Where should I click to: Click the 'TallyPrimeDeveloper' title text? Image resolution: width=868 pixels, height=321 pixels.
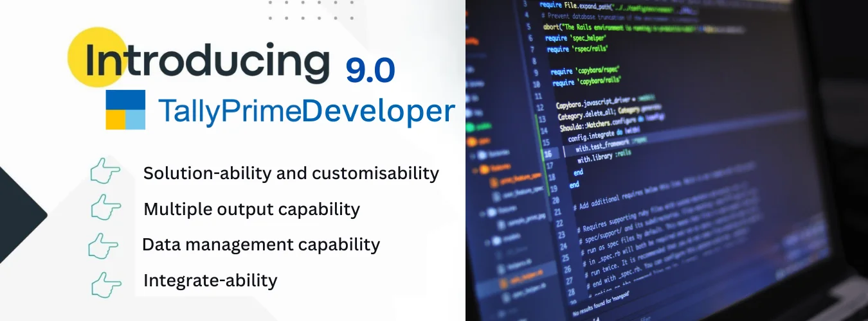coord(306,111)
